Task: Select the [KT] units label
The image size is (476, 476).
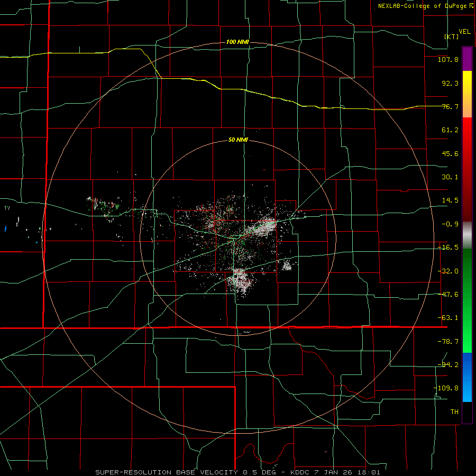Action: pyautogui.click(x=452, y=36)
